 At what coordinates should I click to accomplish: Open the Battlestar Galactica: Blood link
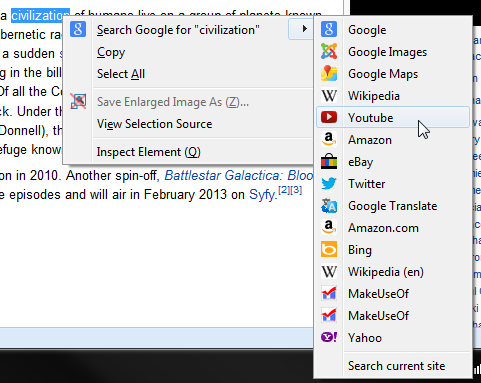click(x=239, y=175)
